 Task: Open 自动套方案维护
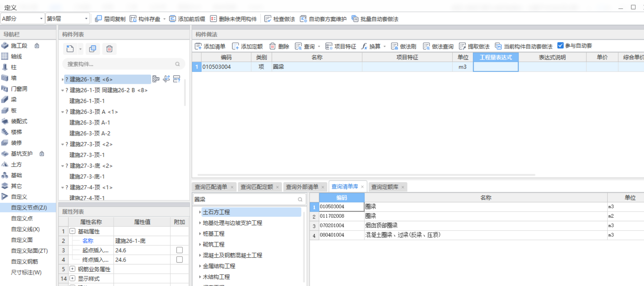(x=323, y=19)
